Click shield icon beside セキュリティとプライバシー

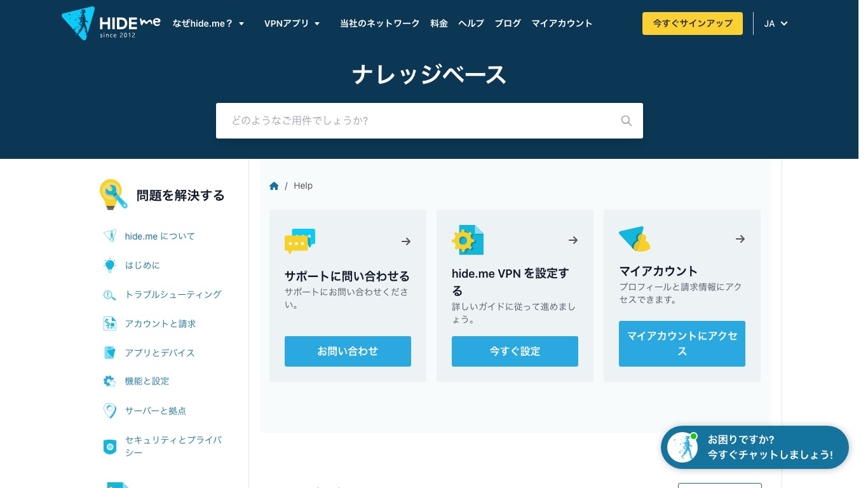pos(110,447)
